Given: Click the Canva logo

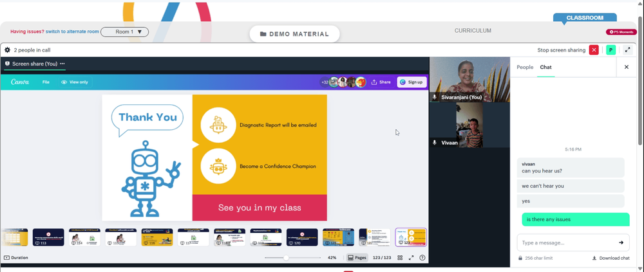Looking at the screenshot, I should 20,82.
